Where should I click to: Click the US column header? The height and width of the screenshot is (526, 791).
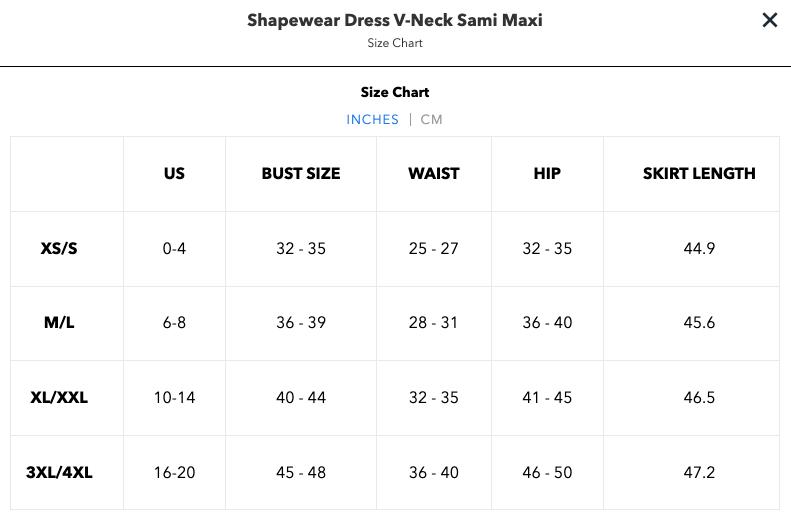click(174, 173)
